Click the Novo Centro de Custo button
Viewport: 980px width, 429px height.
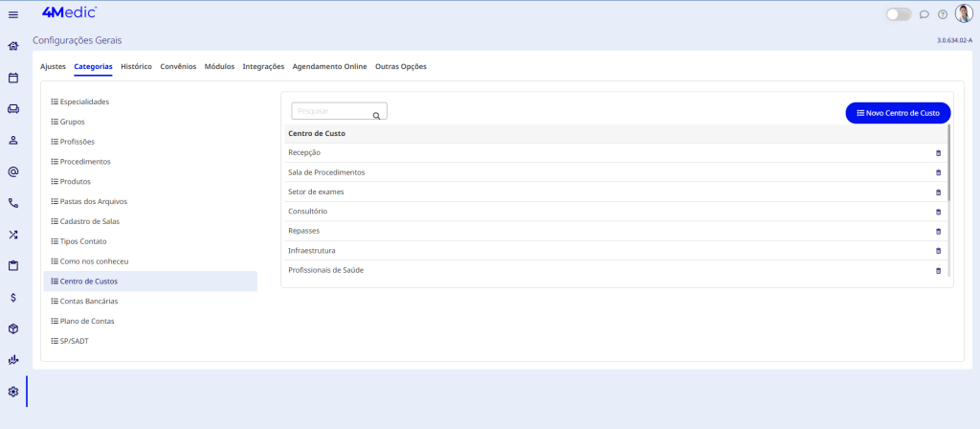898,113
